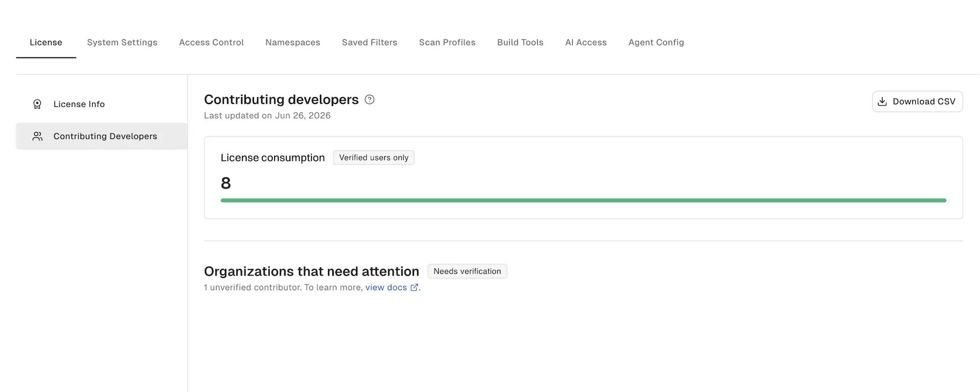This screenshot has width=980, height=392.
Task: Click the license consumption count 8
Action: click(226, 183)
